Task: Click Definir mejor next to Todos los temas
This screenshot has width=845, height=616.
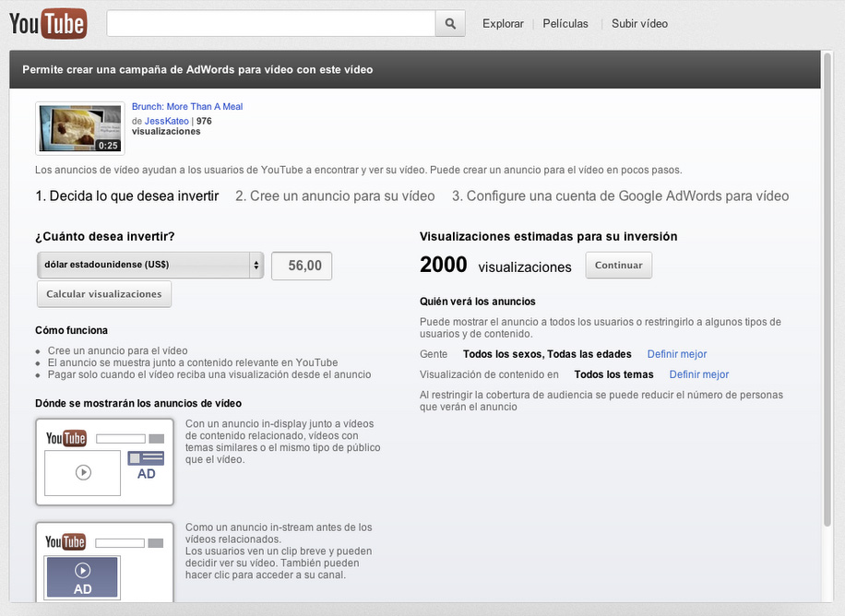Action: [699, 374]
